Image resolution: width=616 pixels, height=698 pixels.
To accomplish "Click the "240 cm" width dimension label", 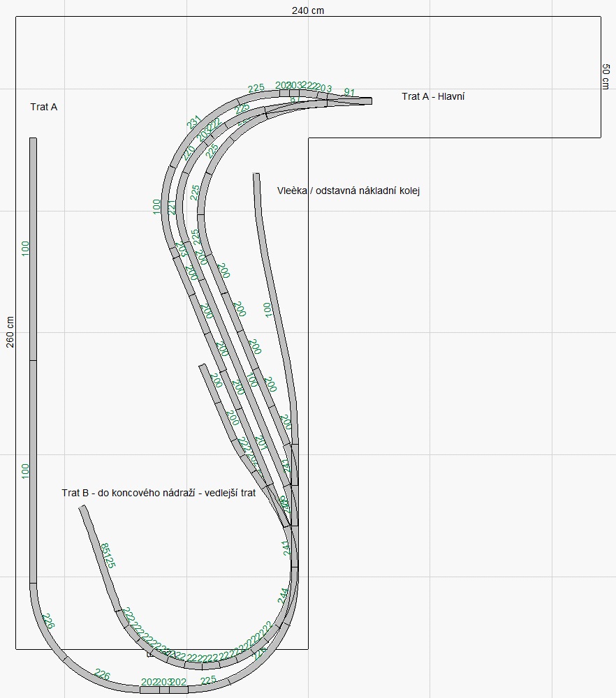I will pyautogui.click(x=308, y=10).
